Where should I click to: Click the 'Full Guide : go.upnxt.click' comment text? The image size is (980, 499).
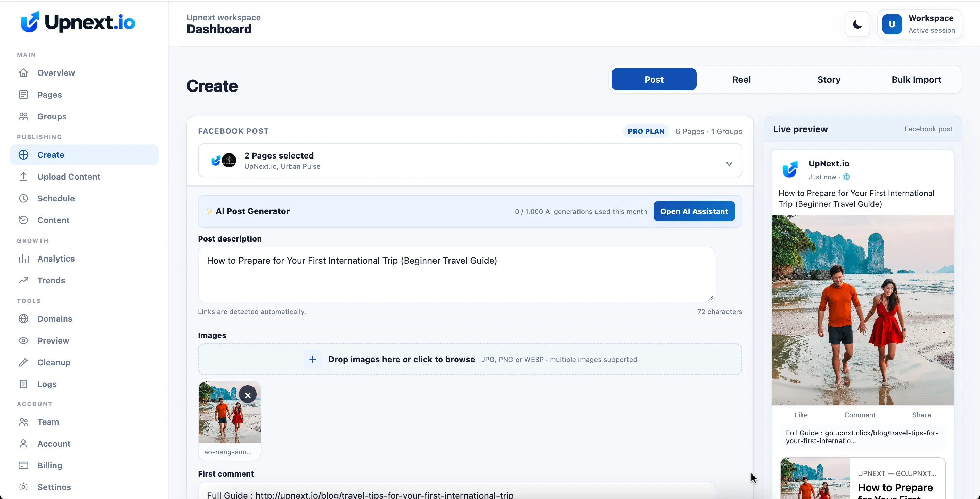(x=862, y=437)
